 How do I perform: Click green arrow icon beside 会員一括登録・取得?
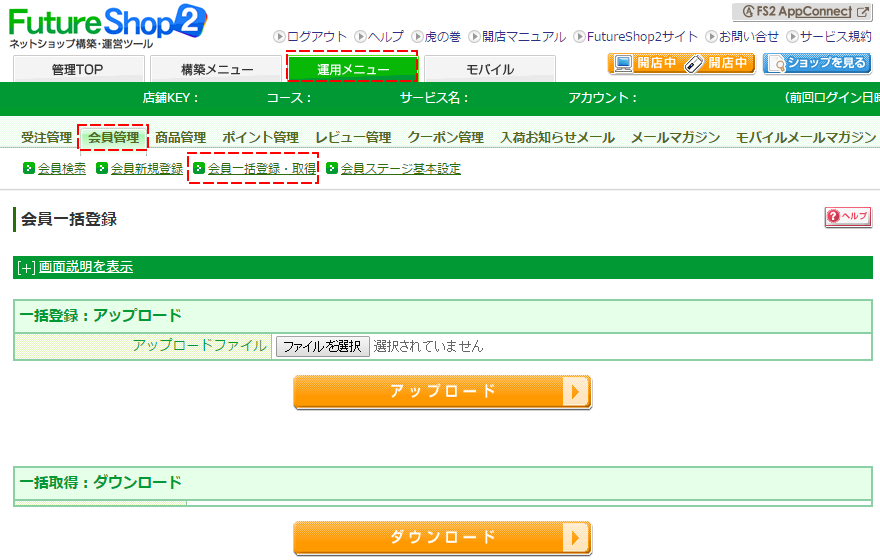pyautogui.click(x=199, y=168)
